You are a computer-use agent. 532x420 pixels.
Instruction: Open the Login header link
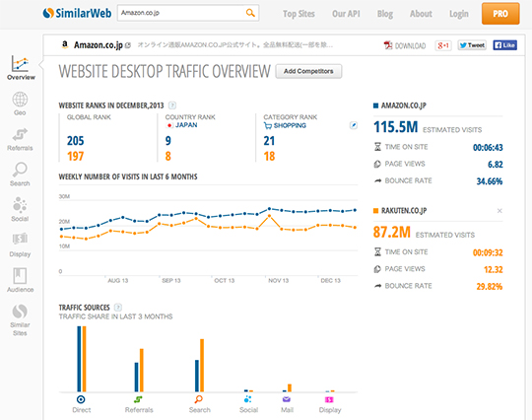[x=459, y=14]
